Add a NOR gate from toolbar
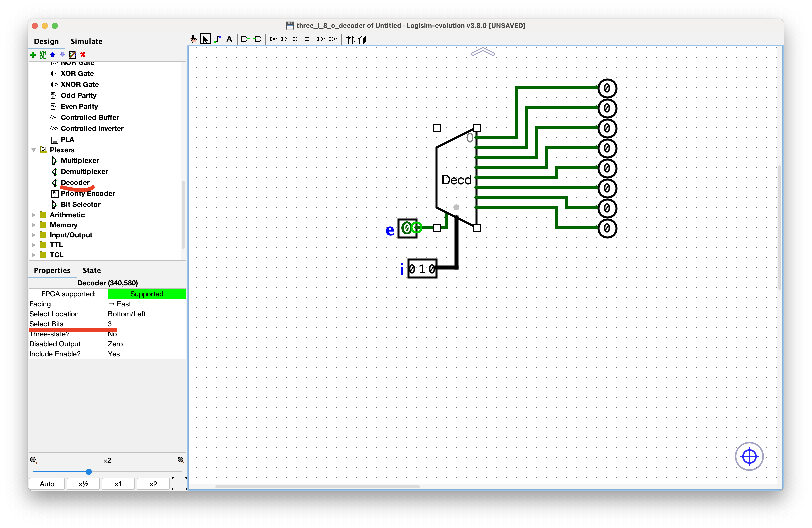Image resolution: width=812 pixels, height=528 pixels. click(x=333, y=39)
